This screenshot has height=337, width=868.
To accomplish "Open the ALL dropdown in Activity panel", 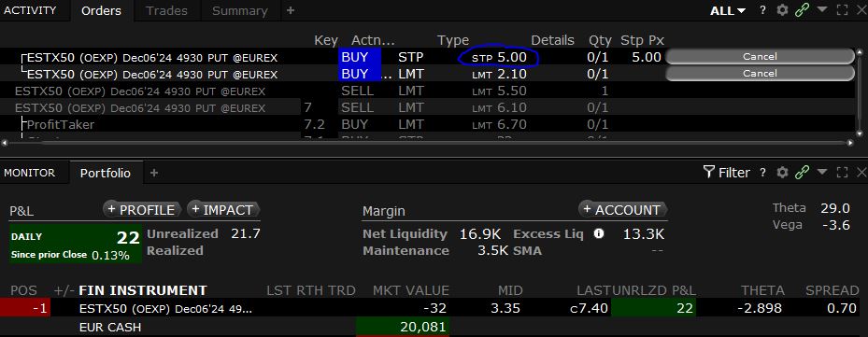I will 728,10.
